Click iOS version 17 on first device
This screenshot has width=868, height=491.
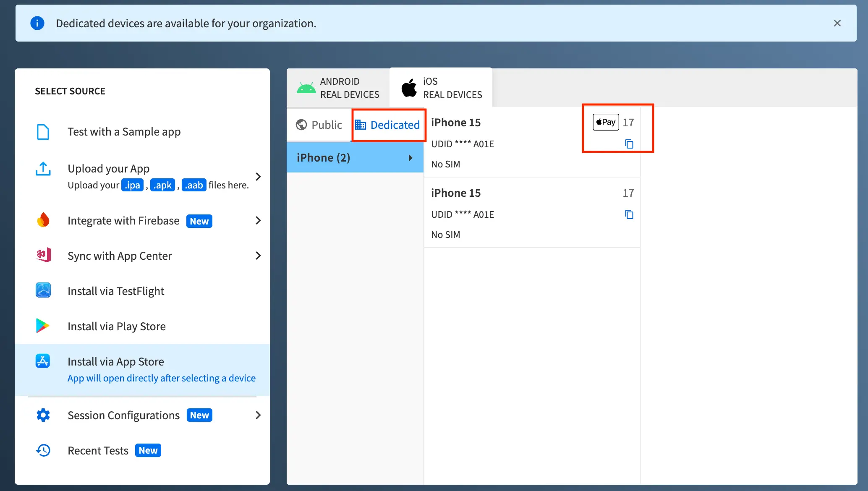click(x=628, y=123)
